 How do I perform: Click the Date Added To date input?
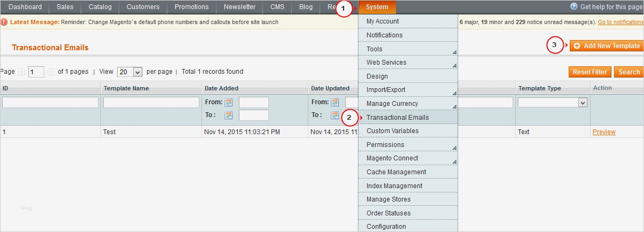click(254, 115)
